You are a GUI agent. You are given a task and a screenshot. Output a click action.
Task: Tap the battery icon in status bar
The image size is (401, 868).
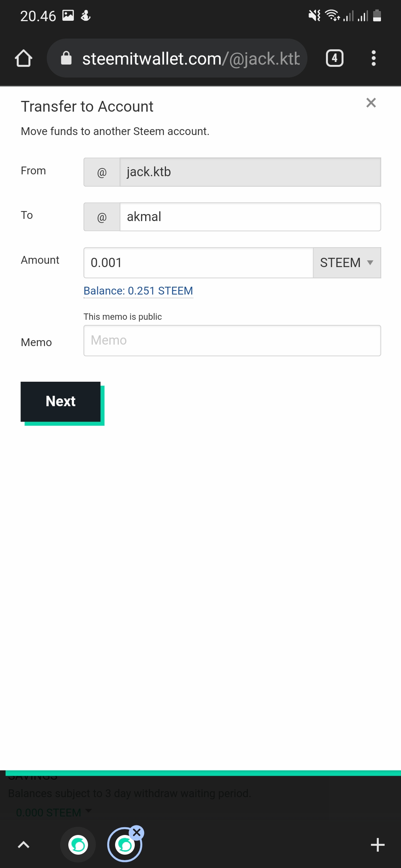click(x=377, y=16)
